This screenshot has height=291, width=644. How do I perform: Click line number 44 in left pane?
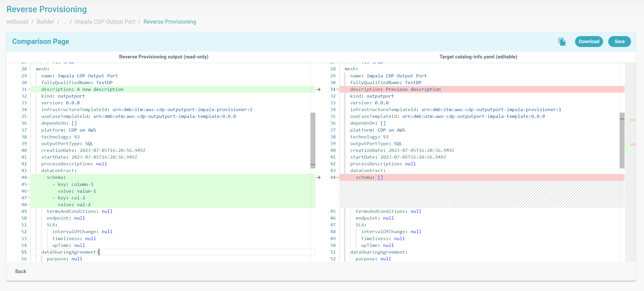[x=24, y=178]
